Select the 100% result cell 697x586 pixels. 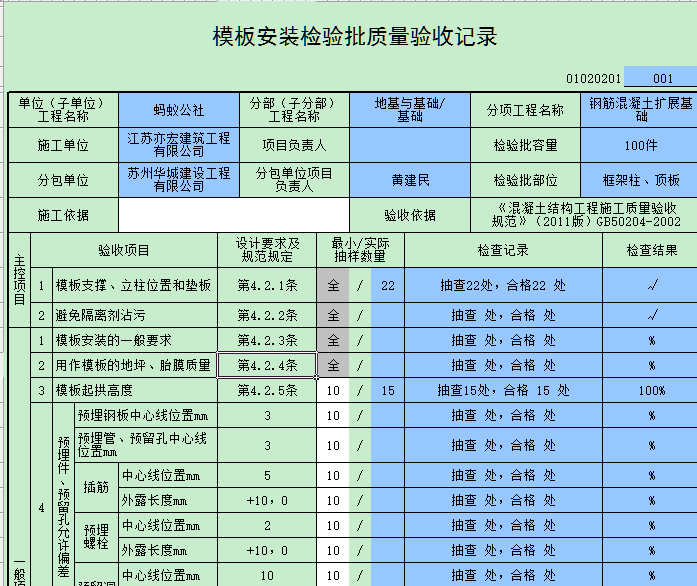coord(650,390)
